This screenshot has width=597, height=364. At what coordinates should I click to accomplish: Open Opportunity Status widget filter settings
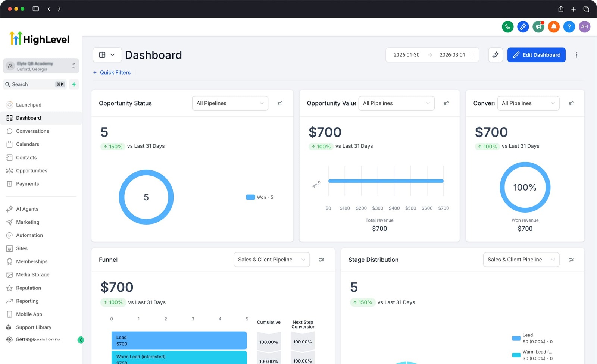click(280, 103)
